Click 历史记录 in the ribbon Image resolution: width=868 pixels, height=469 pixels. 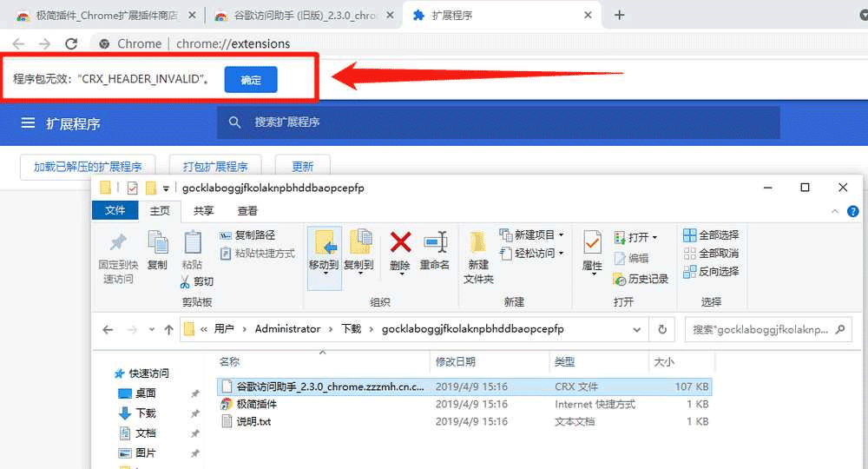point(641,279)
